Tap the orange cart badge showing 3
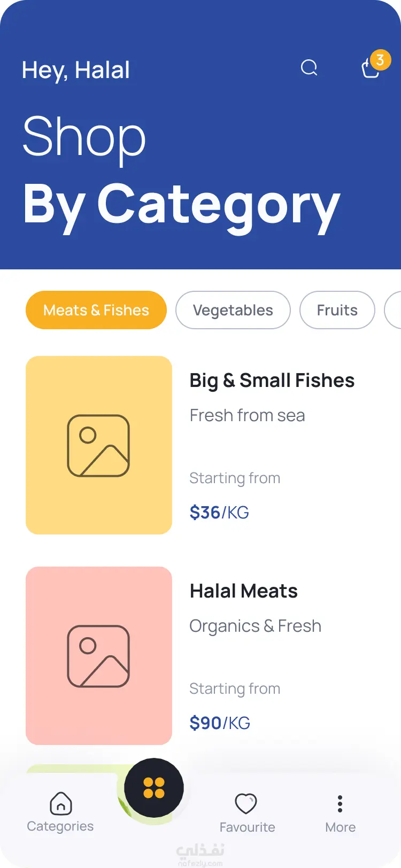 click(380, 60)
